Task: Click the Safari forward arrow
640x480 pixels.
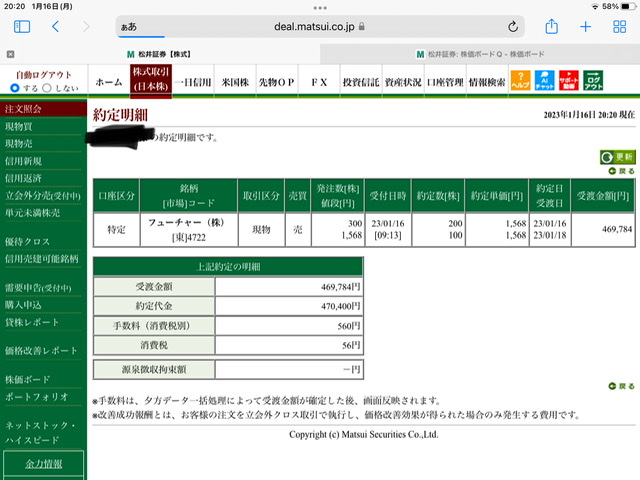Action: pos(86,27)
